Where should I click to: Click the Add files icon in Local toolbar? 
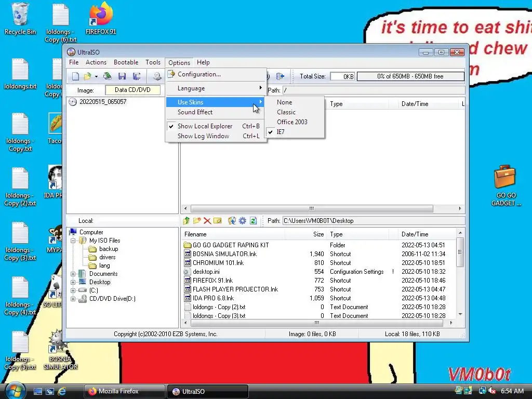point(232,221)
